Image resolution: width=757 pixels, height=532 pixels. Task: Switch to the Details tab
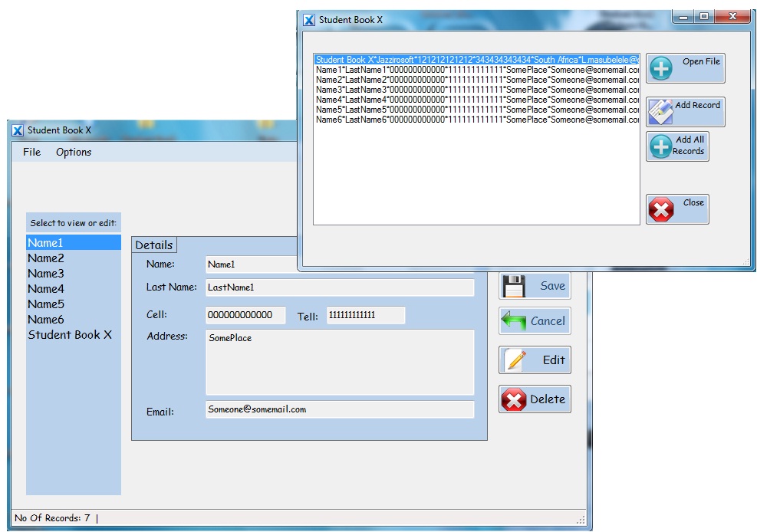(154, 245)
